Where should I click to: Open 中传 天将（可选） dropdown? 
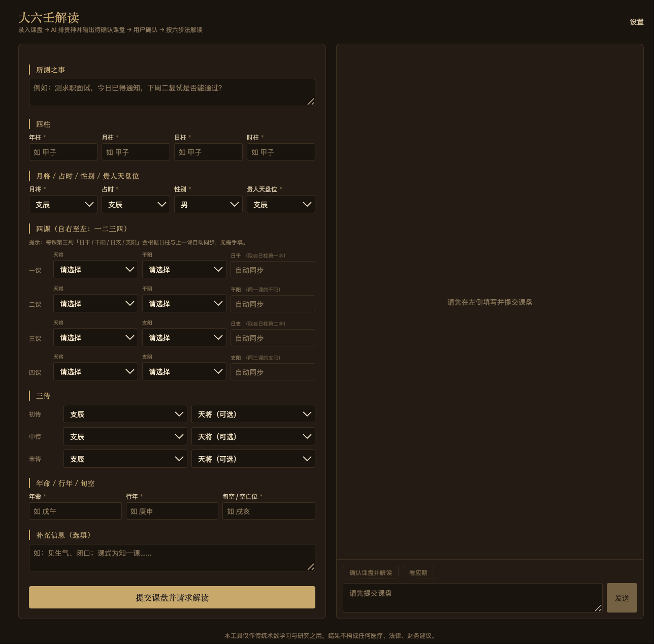coord(253,436)
